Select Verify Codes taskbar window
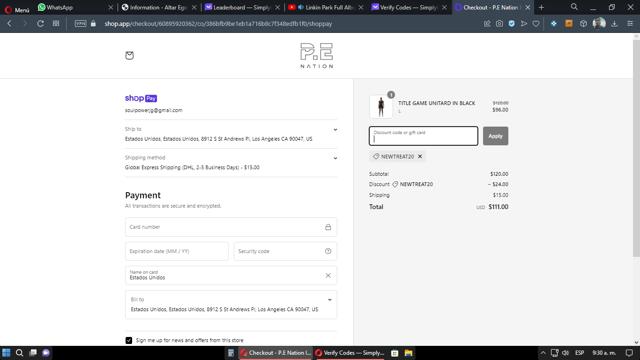 point(349,353)
